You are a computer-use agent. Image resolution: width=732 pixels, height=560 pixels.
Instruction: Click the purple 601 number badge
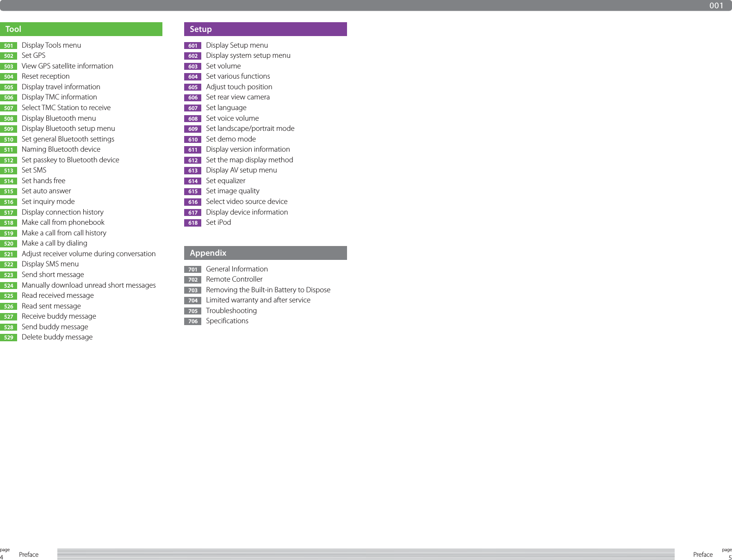click(192, 46)
